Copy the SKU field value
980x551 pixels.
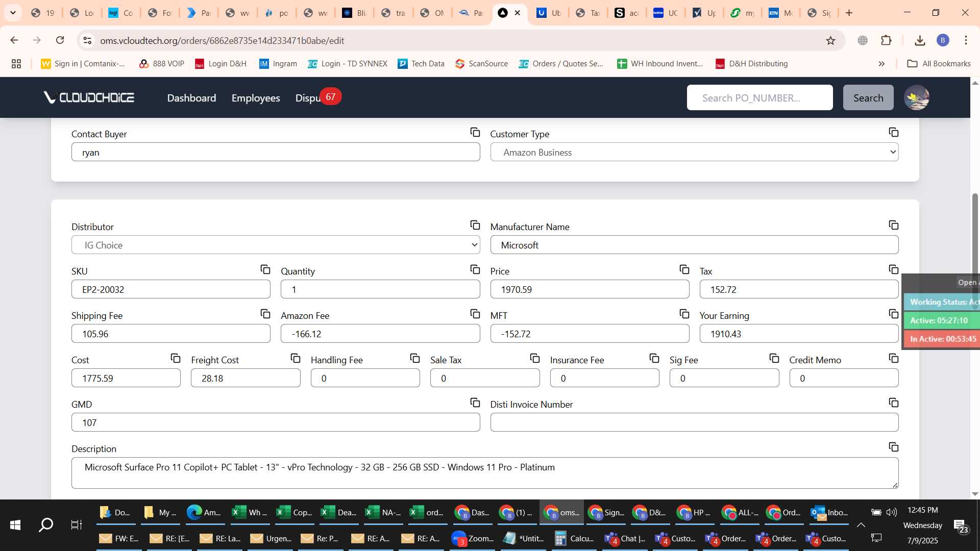(265, 270)
